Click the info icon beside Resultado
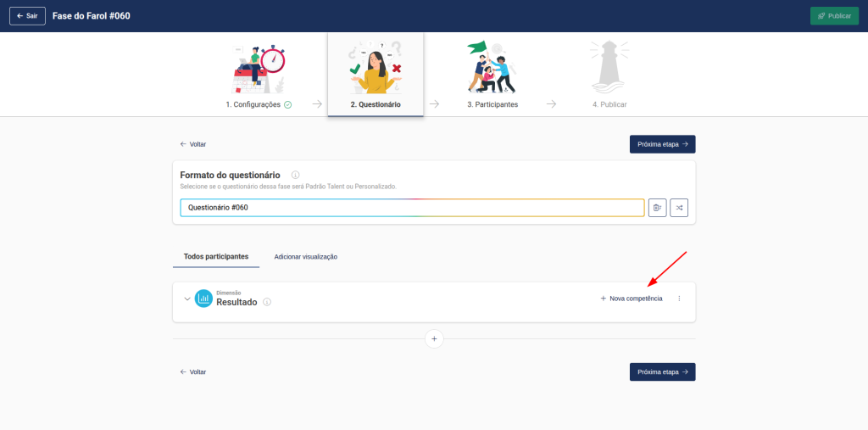The width and height of the screenshot is (868, 430). point(267,302)
